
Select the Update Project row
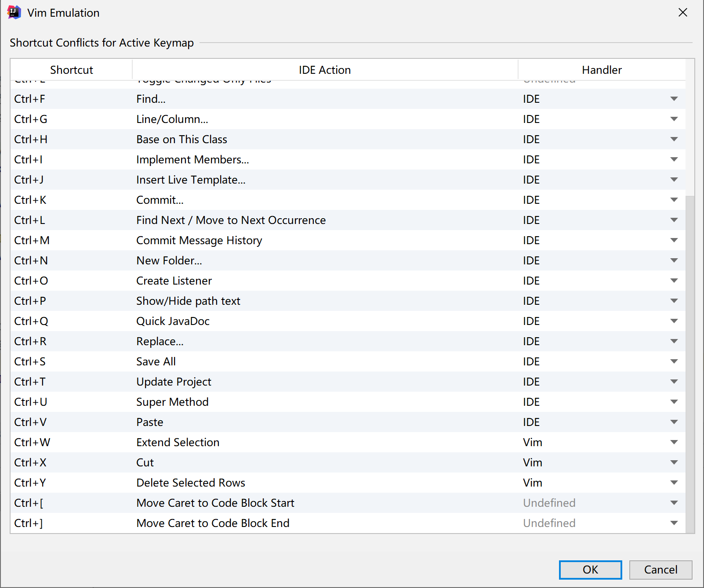coord(348,382)
